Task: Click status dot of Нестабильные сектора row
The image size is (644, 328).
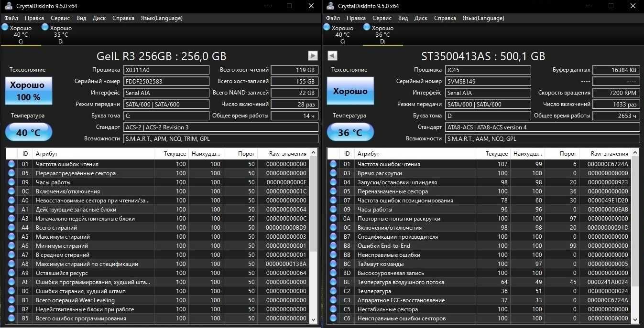Action: [x=333, y=309]
